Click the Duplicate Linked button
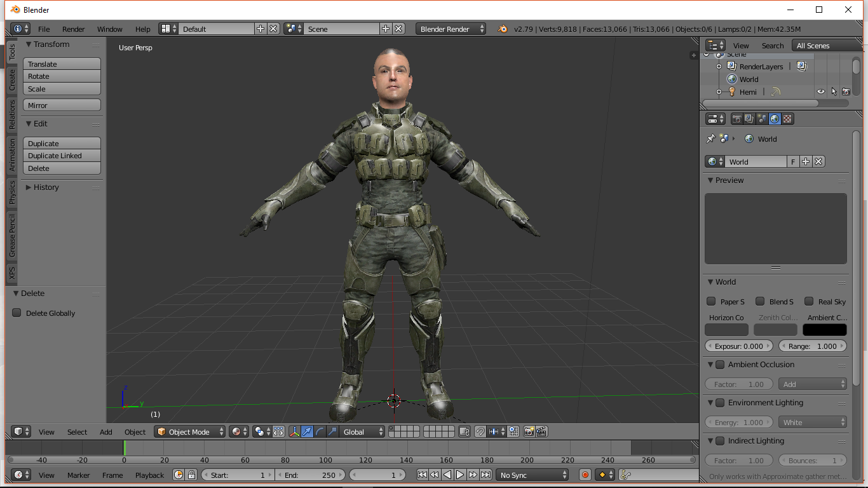This screenshot has width=868, height=488. [62, 156]
